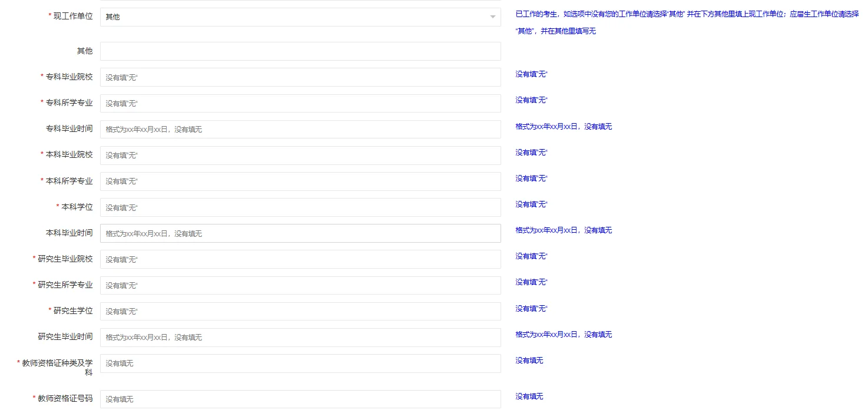Click the 教师资格证号码 input field

point(300,399)
